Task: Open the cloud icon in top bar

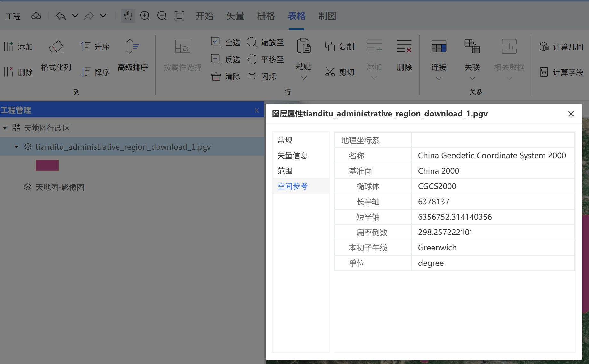Action: [x=36, y=16]
